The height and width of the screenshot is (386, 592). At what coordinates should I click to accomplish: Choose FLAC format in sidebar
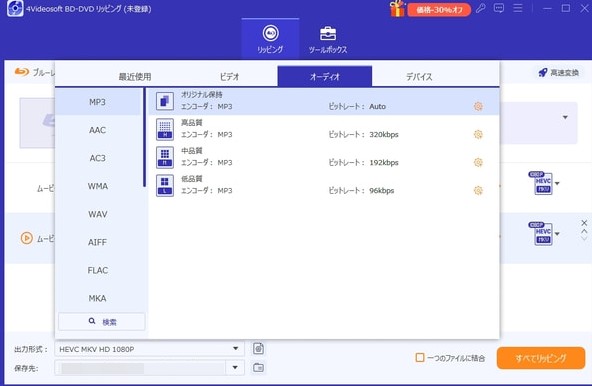(98, 270)
